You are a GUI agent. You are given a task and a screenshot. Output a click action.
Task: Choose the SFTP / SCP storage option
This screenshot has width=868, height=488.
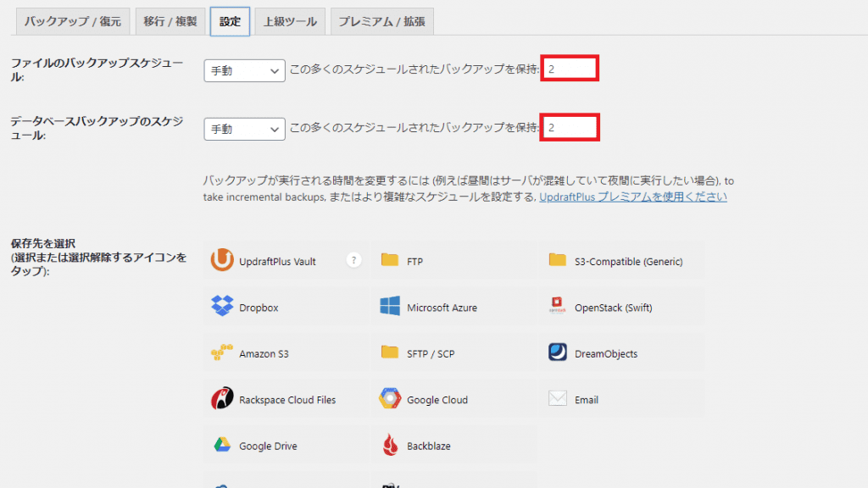tap(390, 353)
